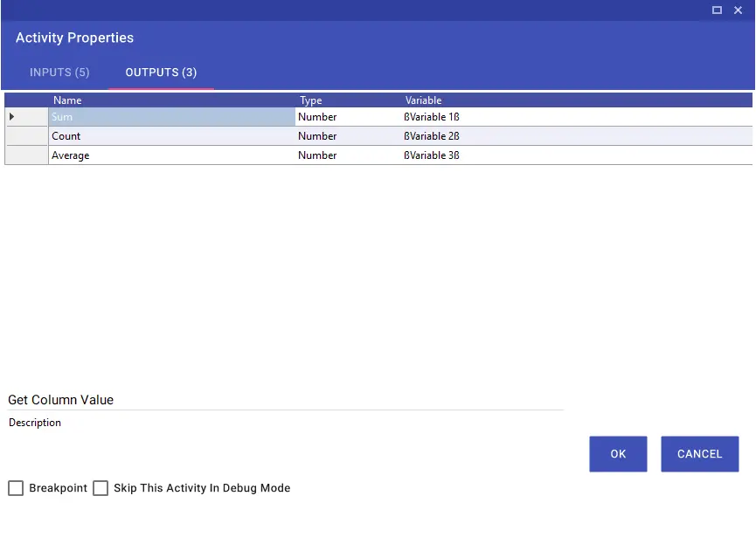Select the Average output row name

point(171,155)
